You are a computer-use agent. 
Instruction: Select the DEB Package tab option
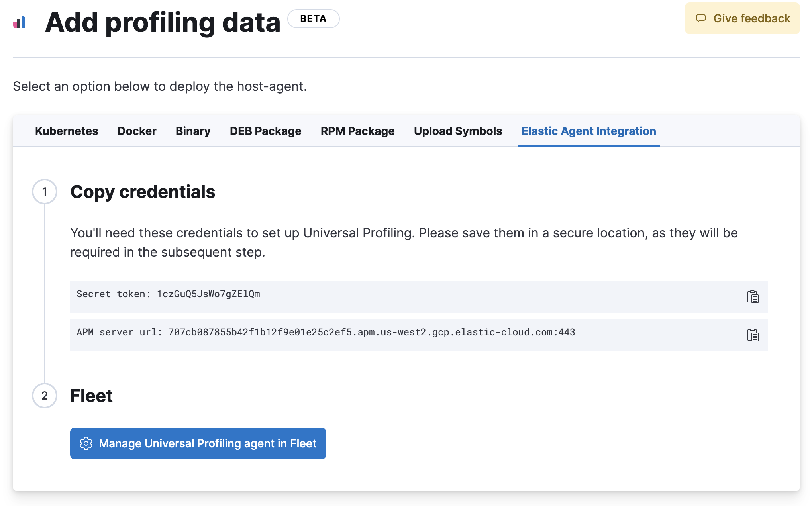[x=265, y=131]
